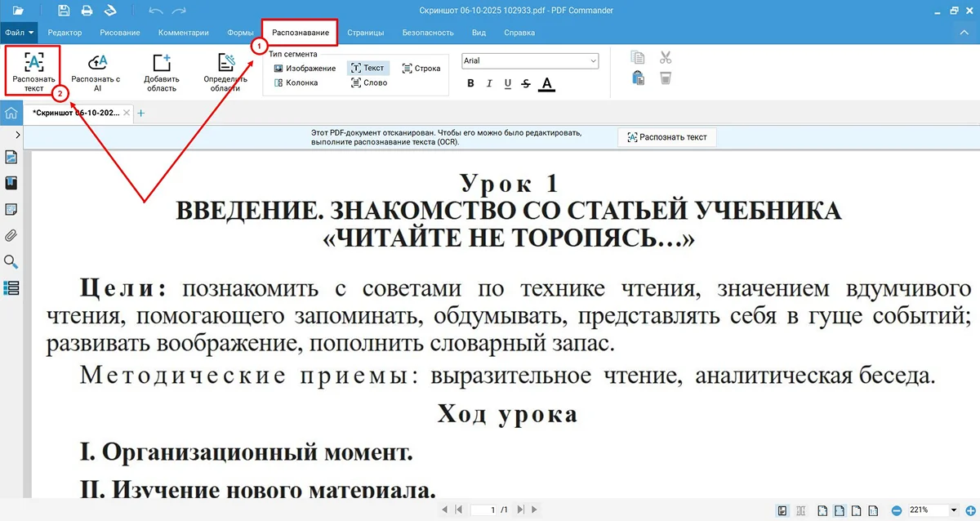Switch to the Формы tab
Image resolution: width=980 pixels, height=521 pixels.
[240, 33]
